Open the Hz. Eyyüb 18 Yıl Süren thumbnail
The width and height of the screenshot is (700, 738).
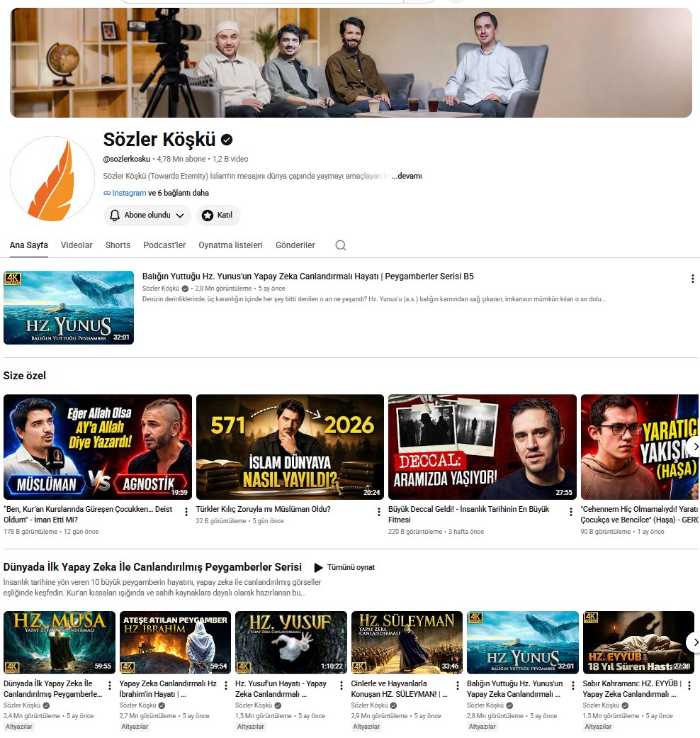pyautogui.click(x=638, y=642)
